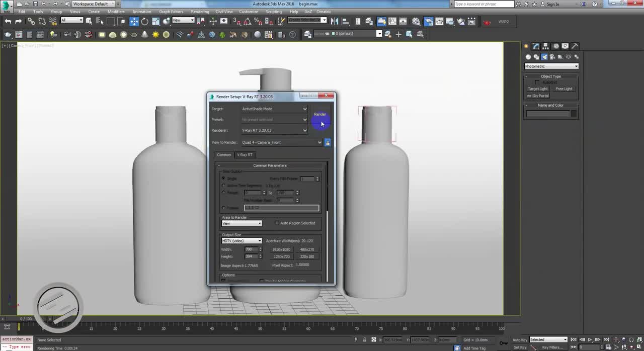Viewport: 644px width, 351px height.
Task: Open the Utilities panel tab
Action: pos(575,46)
